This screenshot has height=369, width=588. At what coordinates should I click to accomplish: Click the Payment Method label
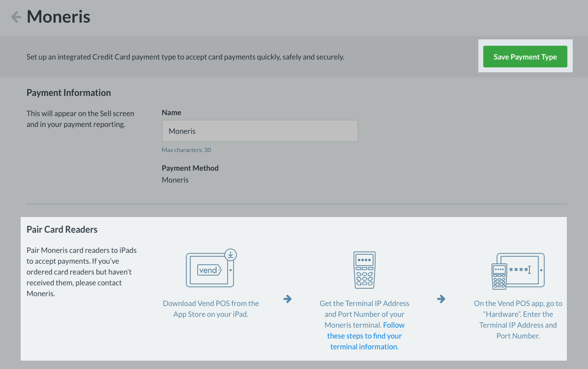tap(190, 168)
